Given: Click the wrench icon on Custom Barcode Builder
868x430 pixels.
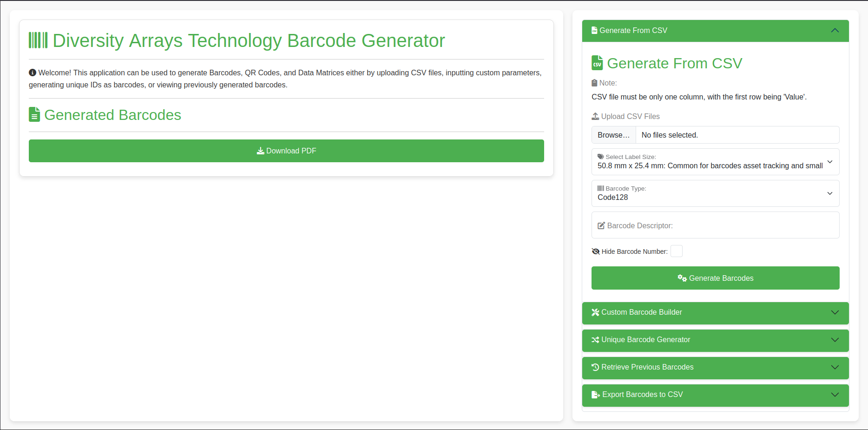Looking at the screenshot, I should [x=595, y=312].
